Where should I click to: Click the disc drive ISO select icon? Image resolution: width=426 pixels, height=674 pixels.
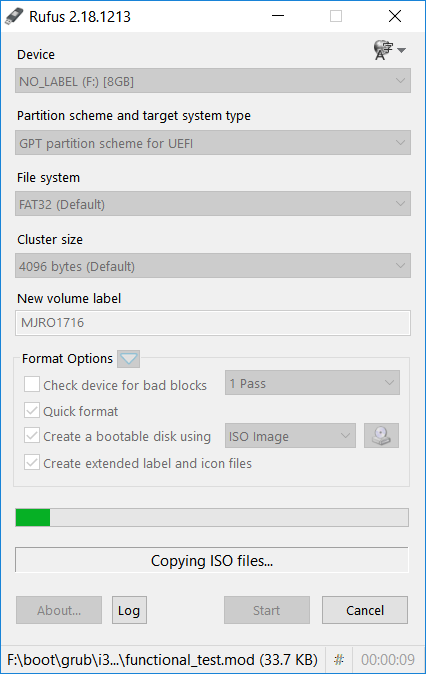coord(381,436)
